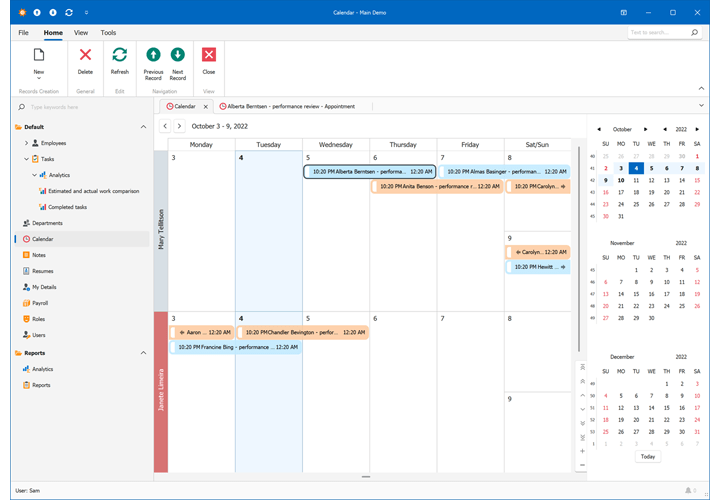720x500 pixels.
Task: Click the red Delete icon
Action: [x=85, y=56]
